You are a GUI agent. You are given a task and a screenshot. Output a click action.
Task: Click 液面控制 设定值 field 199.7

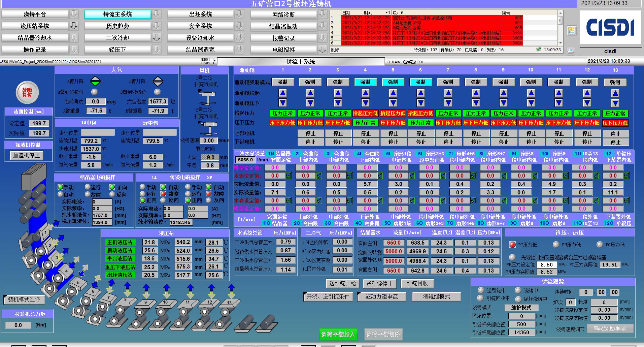tap(39, 123)
